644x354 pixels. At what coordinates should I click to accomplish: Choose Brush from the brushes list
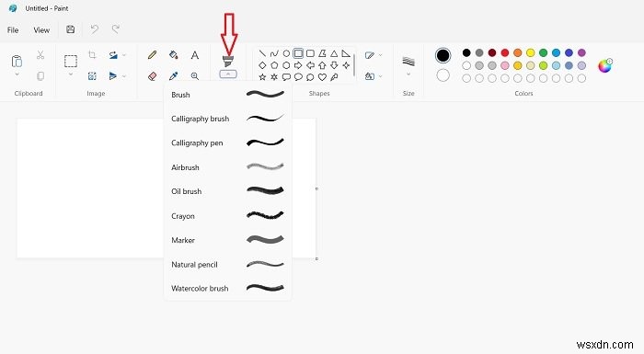[x=228, y=95]
